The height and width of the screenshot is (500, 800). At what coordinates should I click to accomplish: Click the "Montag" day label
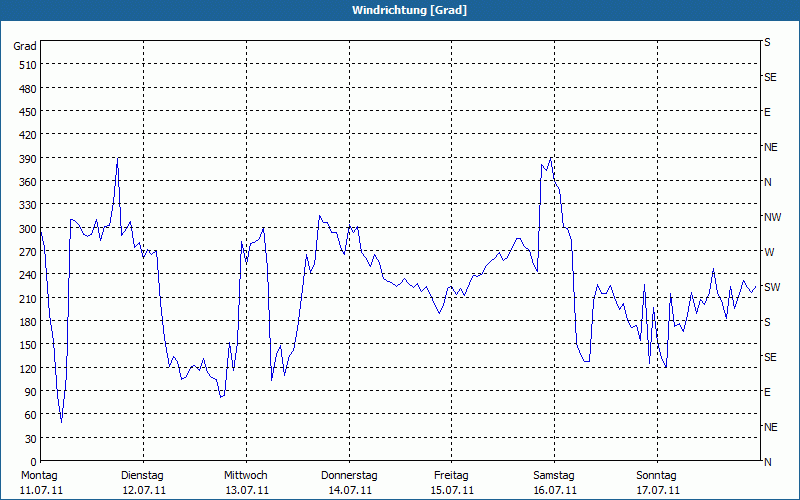tap(39, 476)
